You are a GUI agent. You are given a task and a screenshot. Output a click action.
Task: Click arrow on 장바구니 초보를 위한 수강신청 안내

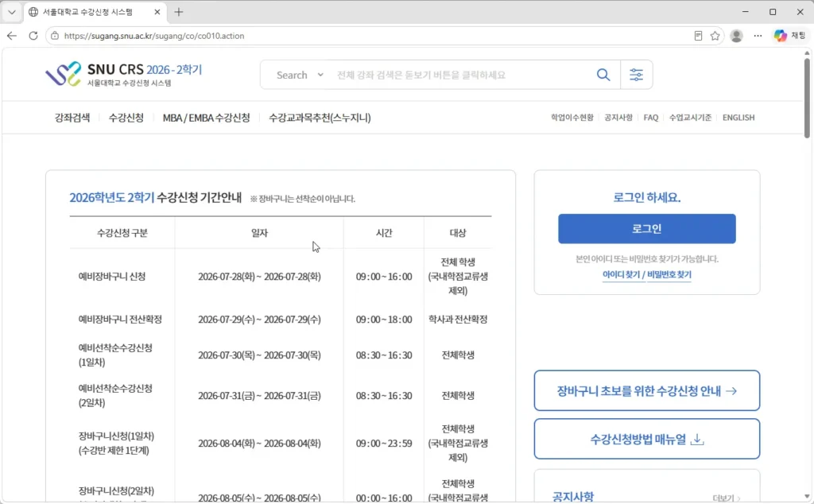[731, 391]
